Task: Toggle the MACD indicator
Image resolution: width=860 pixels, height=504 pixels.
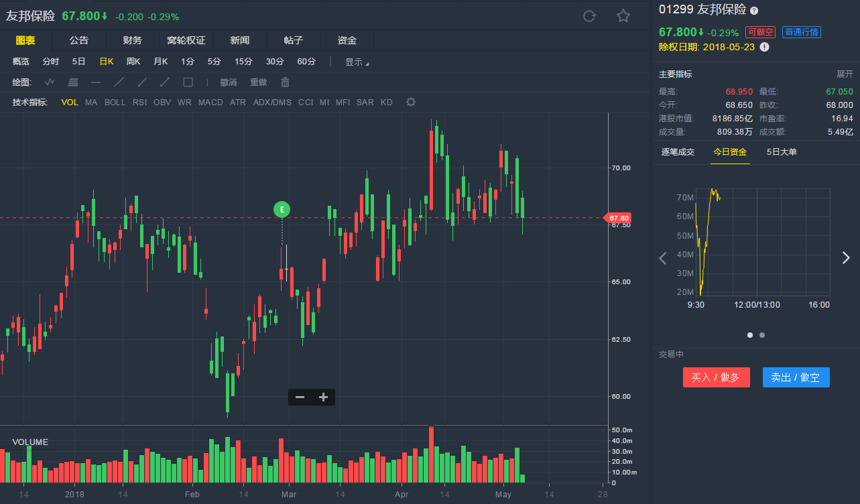Action: (x=210, y=103)
